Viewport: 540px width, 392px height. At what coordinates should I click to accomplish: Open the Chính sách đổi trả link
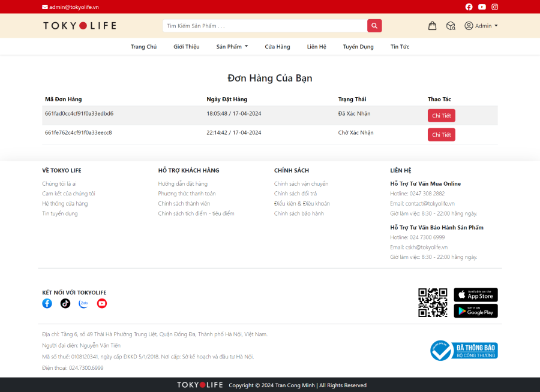(295, 194)
